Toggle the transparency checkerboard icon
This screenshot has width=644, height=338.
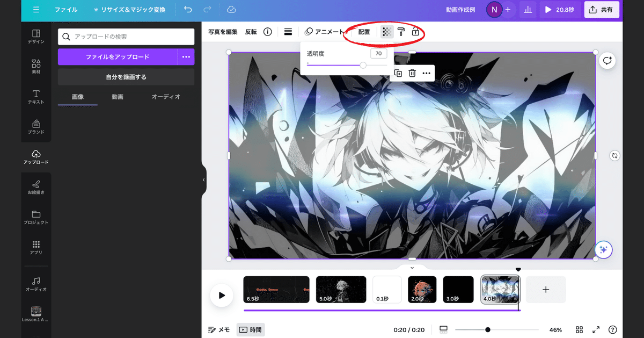click(x=387, y=32)
